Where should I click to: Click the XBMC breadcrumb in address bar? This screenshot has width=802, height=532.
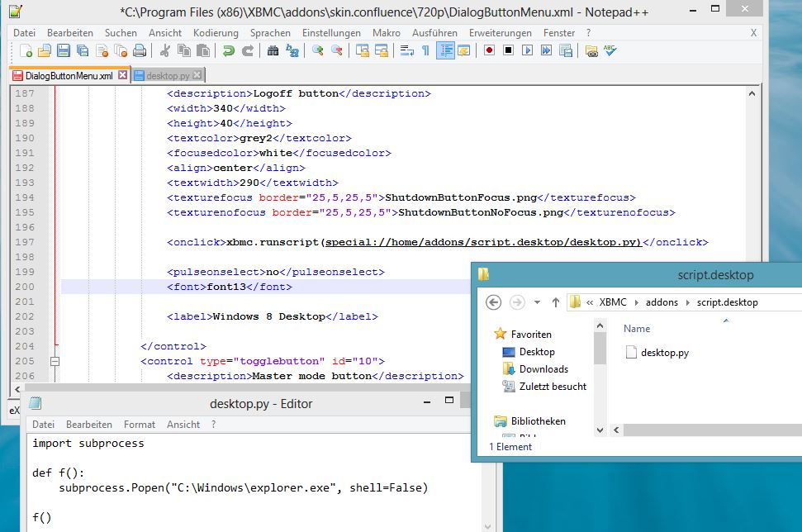(x=613, y=302)
